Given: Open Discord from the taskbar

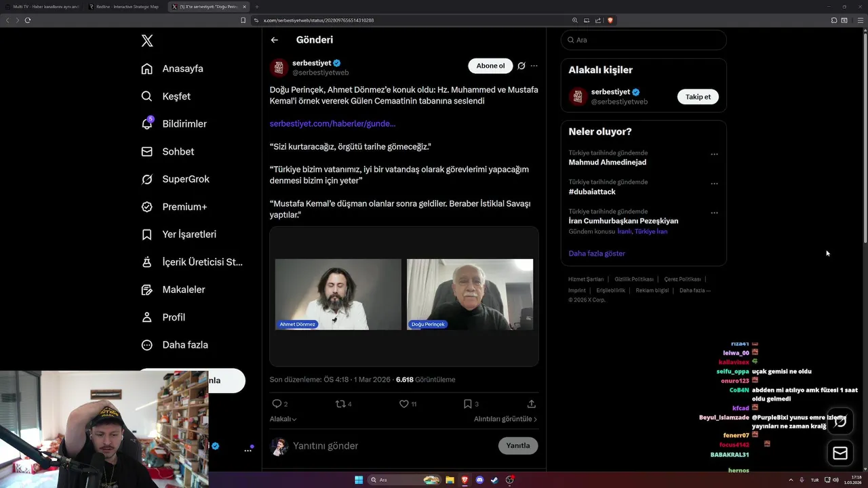Looking at the screenshot, I should pos(480,480).
